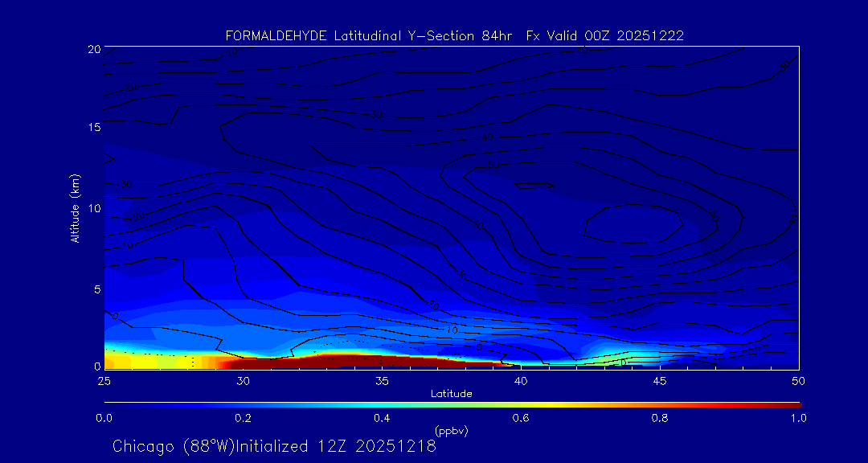Image resolution: width=868 pixels, height=463 pixels.
Task: Click the color scale value 0.0
Action: [104, 418]
